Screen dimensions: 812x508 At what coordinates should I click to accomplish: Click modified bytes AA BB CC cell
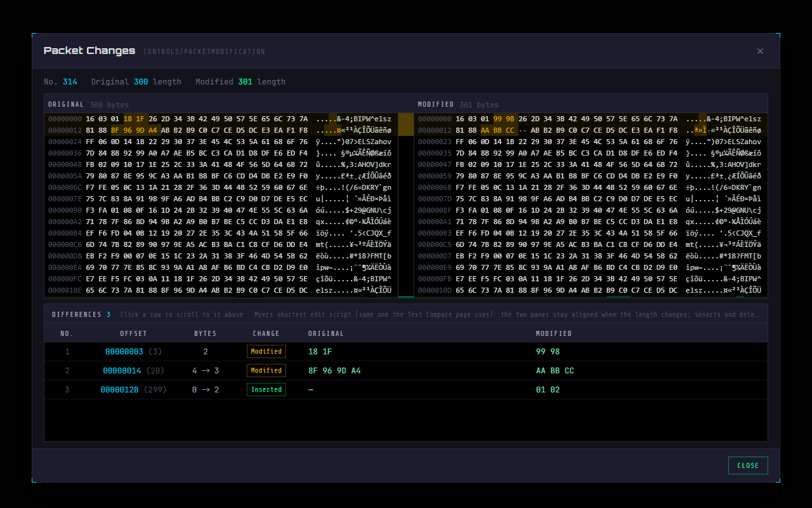(555, 370)
